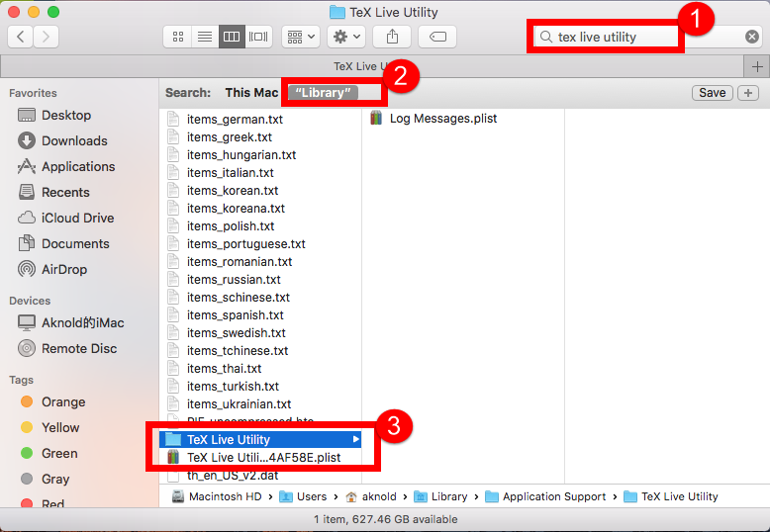This screenshot has width=770, height=532.
Task: Select column view in toolbar
Action: click(232, 37)
